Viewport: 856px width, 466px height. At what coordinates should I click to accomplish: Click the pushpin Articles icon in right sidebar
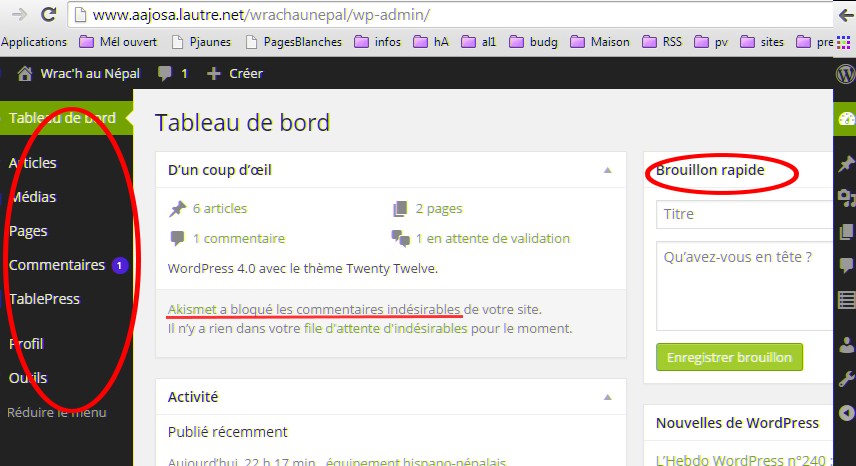pyautogui.click(x=846, y=163)
